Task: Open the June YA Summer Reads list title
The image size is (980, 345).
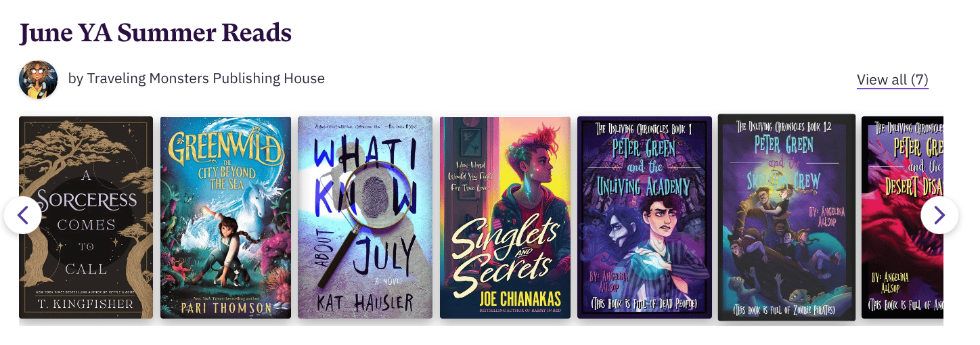Action: tap(156, 32)
